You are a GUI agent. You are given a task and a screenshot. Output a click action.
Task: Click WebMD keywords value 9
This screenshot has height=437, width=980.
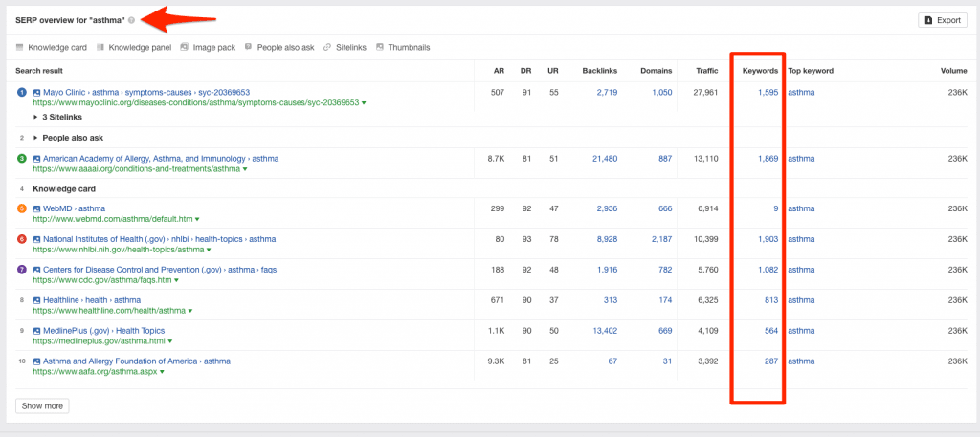tap(775, 208)
